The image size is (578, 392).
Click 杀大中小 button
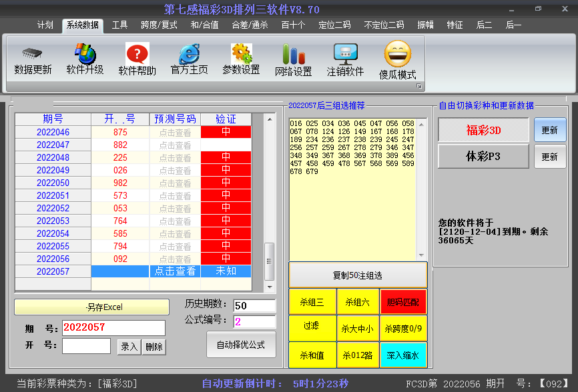tap(358, 328)
